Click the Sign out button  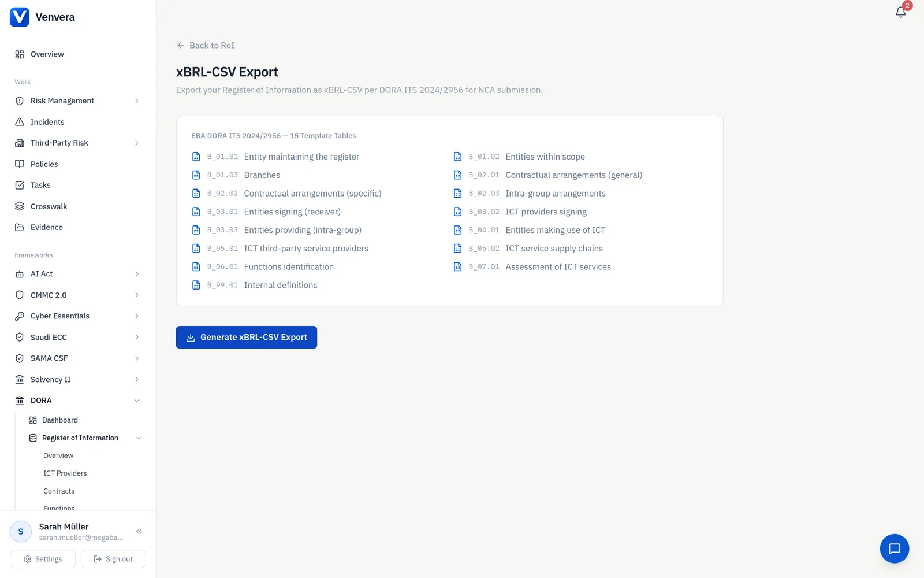click(x=113, y=559)
